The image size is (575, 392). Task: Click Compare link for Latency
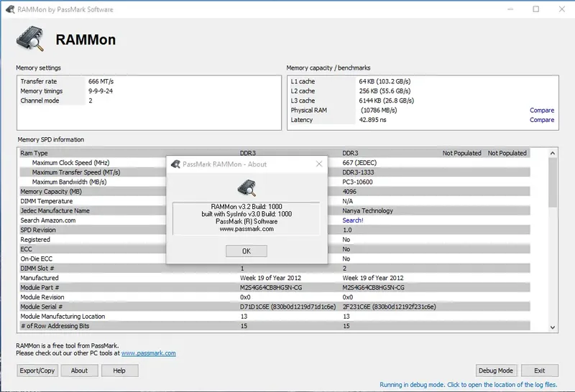tap(542, 120)
